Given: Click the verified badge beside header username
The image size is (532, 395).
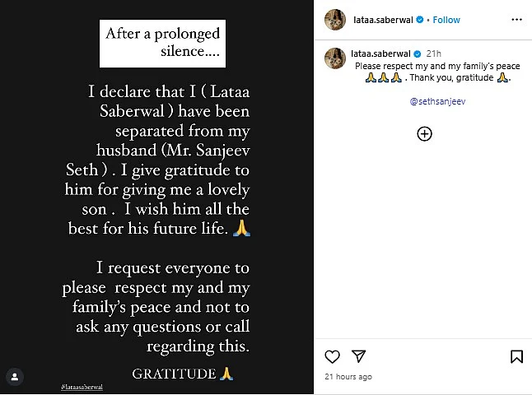Looking at the screenshot, I should point(419,20).
